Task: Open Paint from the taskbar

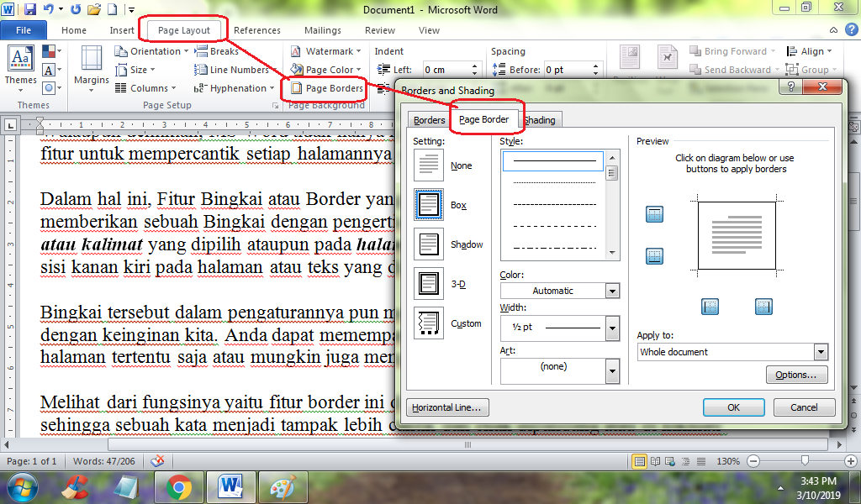Action: [283, 487]
